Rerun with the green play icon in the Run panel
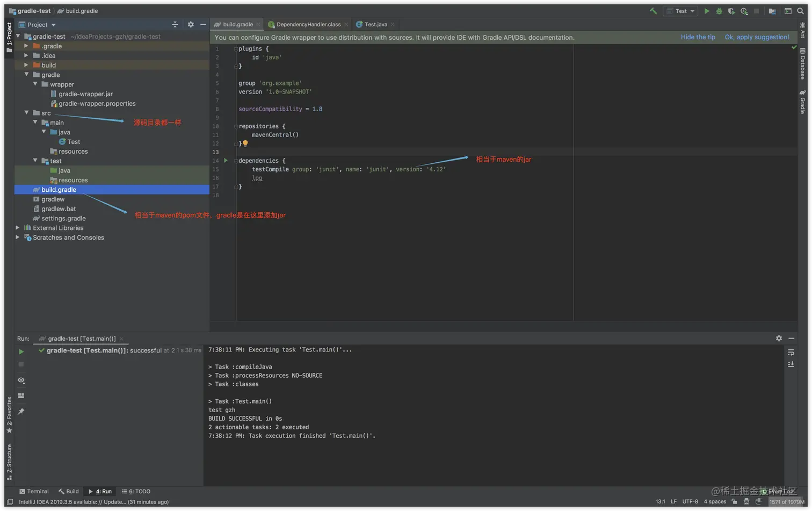 tap(21, 351)
